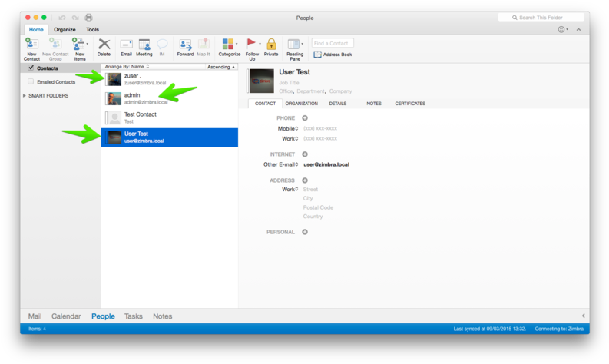Go to Calendar view
609x364 pixels.
point(66,316)
